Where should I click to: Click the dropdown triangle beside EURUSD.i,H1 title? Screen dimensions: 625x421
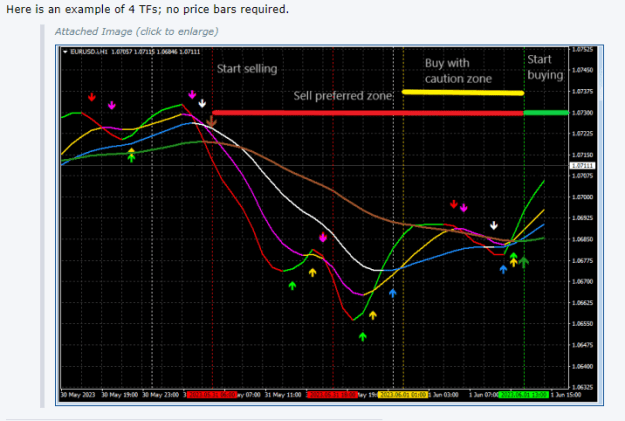click(65, 51)
